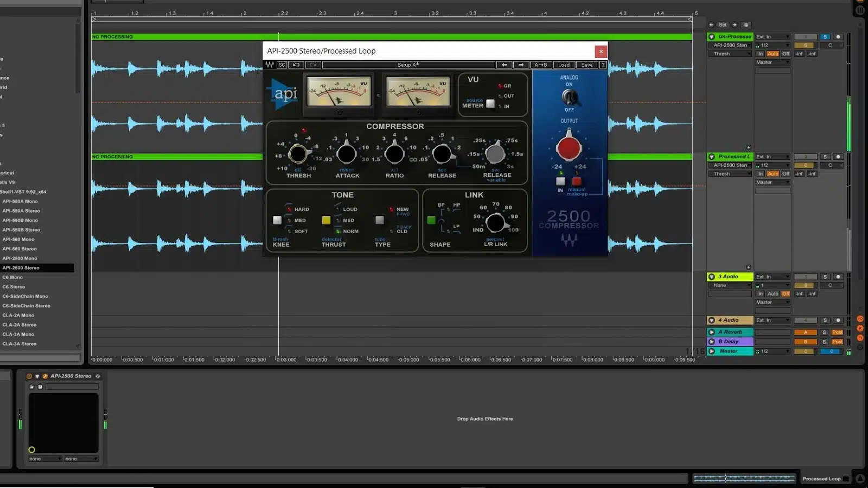Collapse API-2500 Stereo device fold triangle
868x488 pixels.
pos(37,376)
